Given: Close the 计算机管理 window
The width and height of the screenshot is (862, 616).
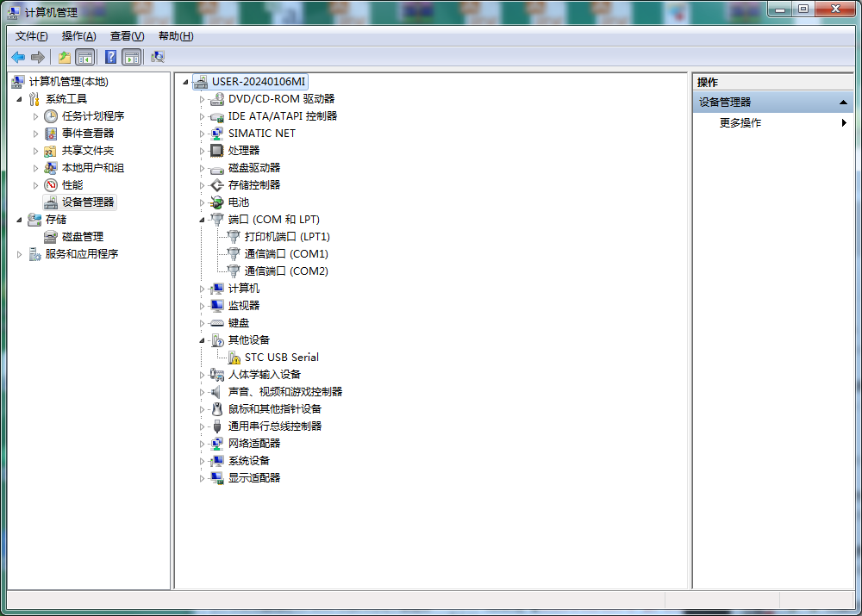Looking at the screenshot, I should (x=835, y=9).
